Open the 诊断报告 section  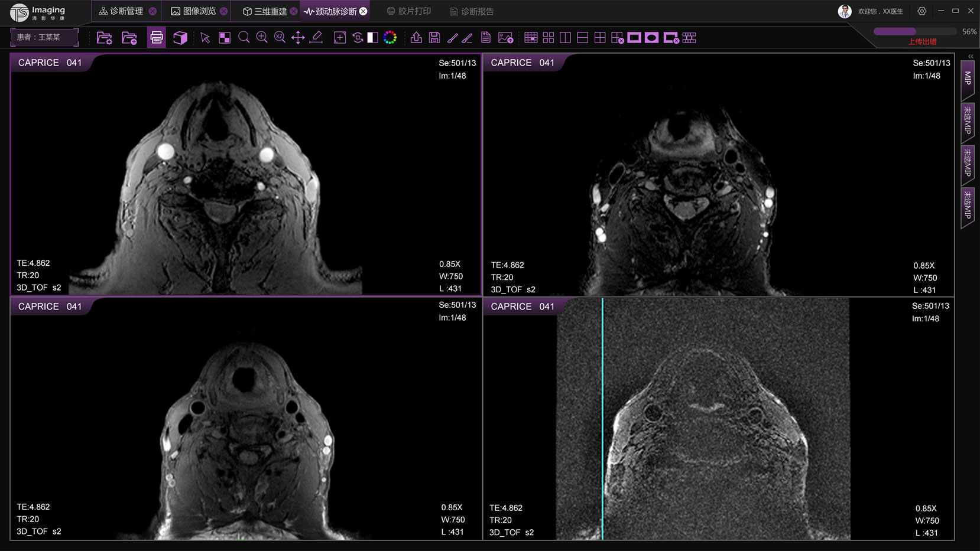[472, 11]
